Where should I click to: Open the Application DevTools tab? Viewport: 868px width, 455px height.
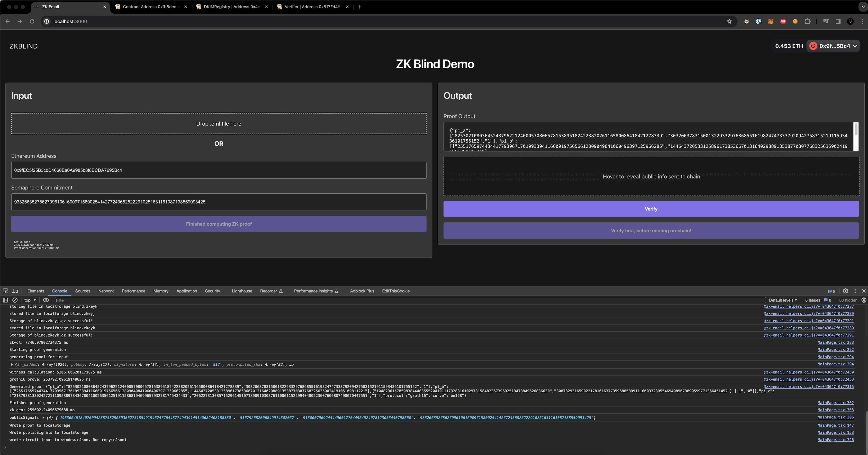pos(187,291)
